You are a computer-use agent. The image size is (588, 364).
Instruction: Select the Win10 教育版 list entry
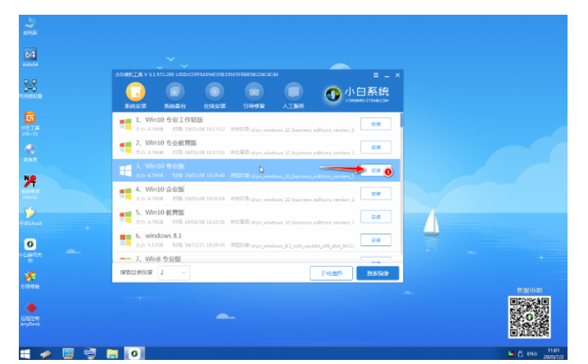(256, 217)
